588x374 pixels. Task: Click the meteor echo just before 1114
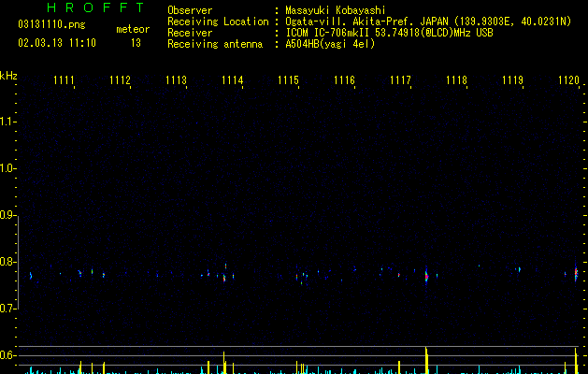[224, 277]
